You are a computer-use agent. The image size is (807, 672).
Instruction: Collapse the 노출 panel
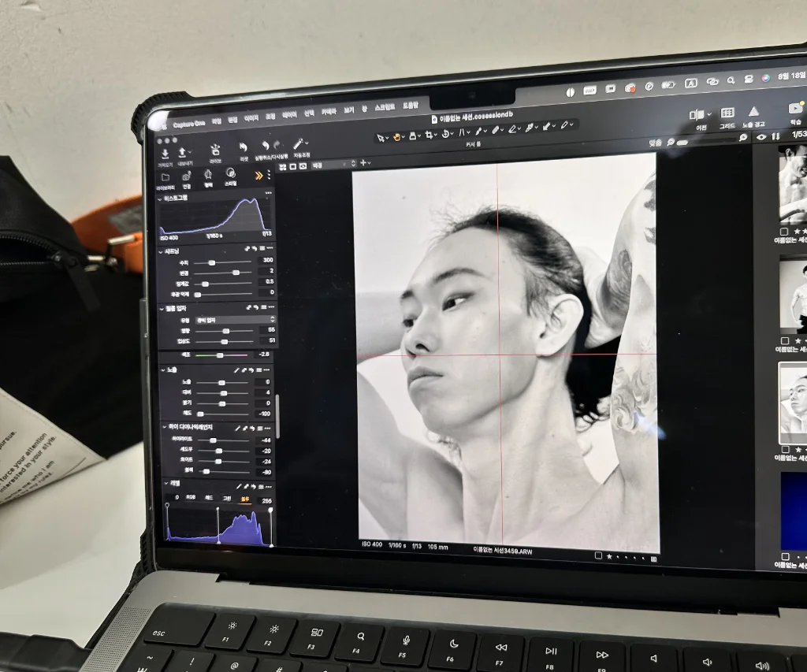[x=163, y=370]
